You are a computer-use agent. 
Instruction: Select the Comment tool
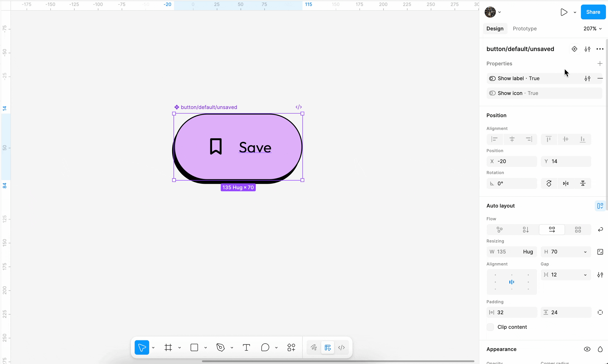(265, 347)
